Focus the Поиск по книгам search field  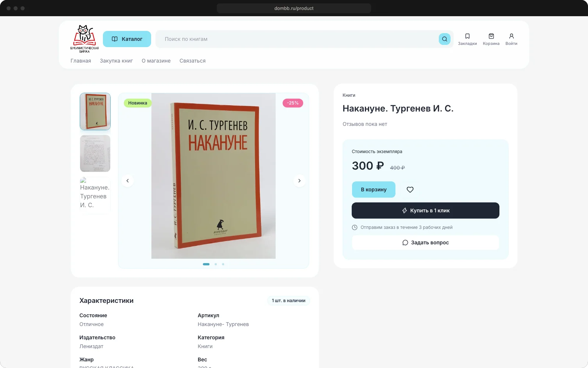[x=298, y=39]
